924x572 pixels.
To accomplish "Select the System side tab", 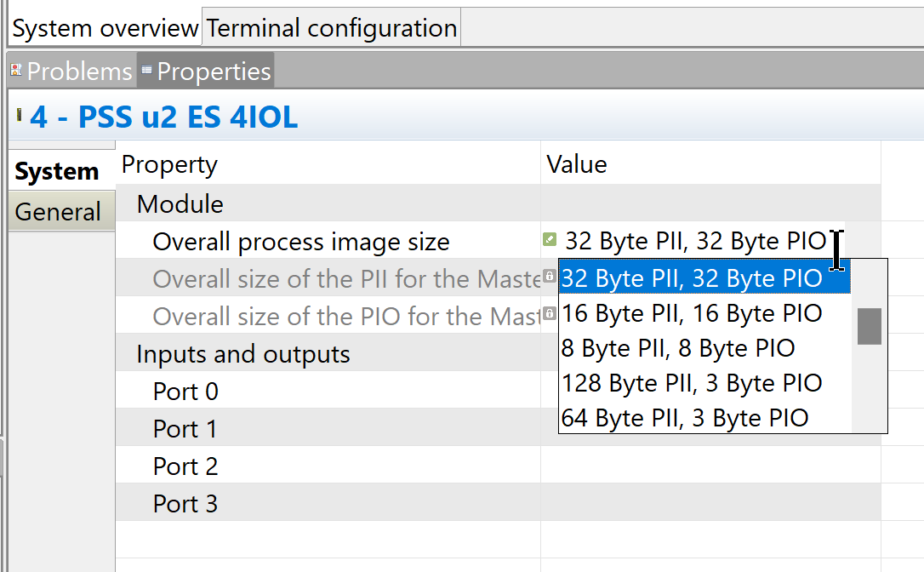I will (x=61, y=171).
